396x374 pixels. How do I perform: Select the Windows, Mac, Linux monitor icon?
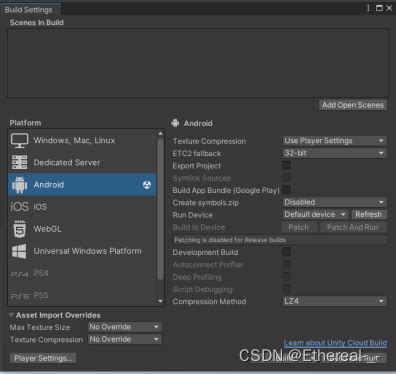coord(19,141)
